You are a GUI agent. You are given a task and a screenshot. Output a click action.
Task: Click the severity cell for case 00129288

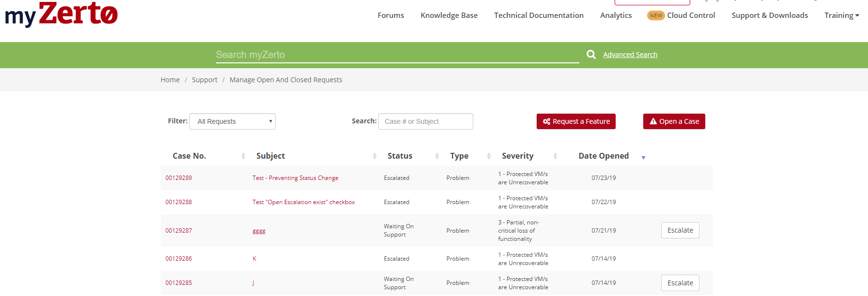pyautogui.click(x=523, y=202)
